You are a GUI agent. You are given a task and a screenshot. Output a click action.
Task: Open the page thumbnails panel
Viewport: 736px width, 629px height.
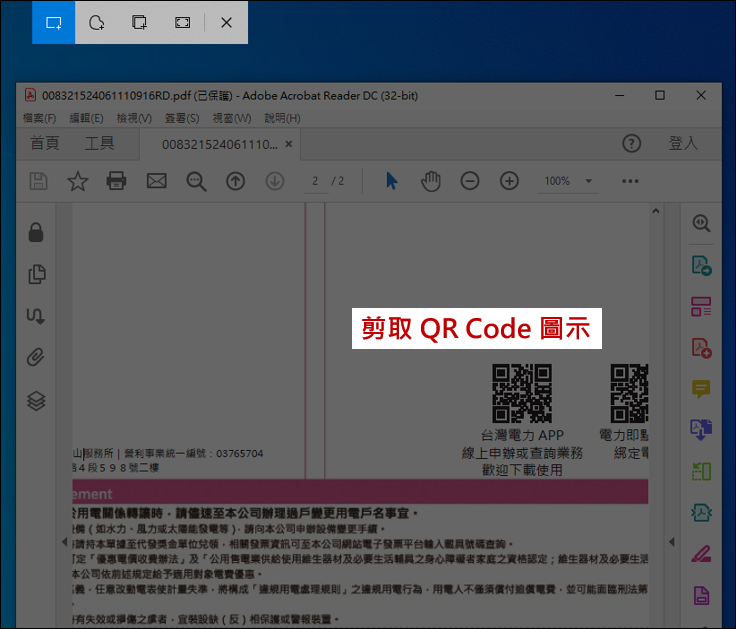point(37,274)
